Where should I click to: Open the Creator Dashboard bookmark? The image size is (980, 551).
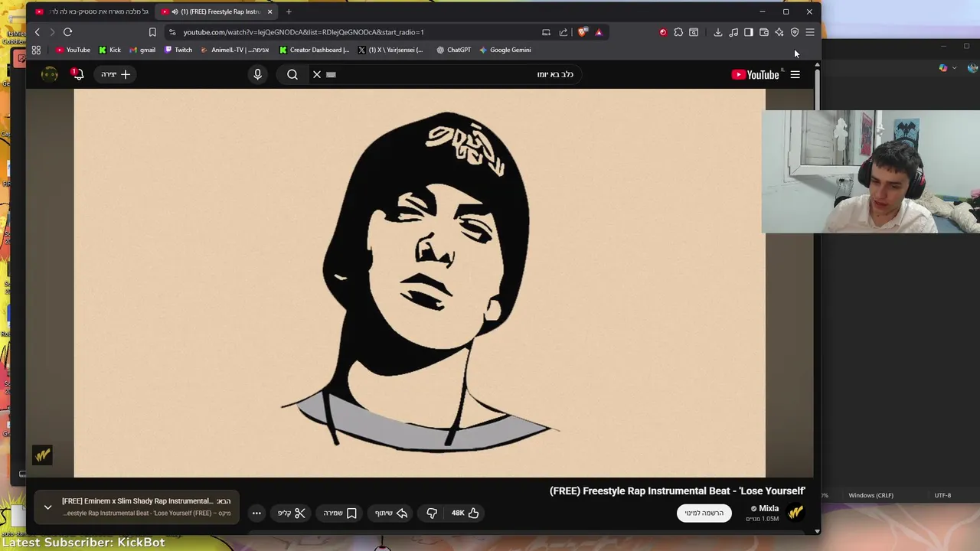[315, 50]
